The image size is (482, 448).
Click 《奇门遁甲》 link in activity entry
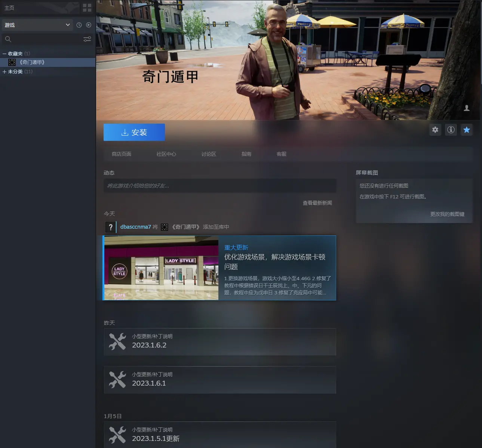pyautogui.click(x=186, y=227)
